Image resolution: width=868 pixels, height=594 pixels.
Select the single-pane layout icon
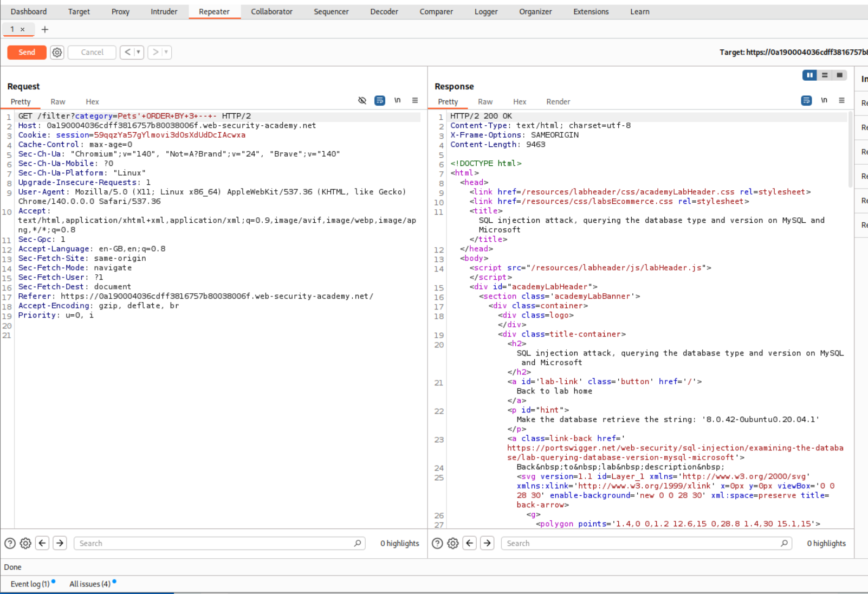[x=841, y=75]
